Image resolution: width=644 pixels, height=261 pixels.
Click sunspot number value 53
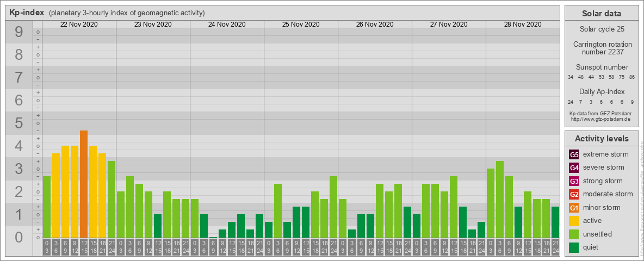pos(602,77)
